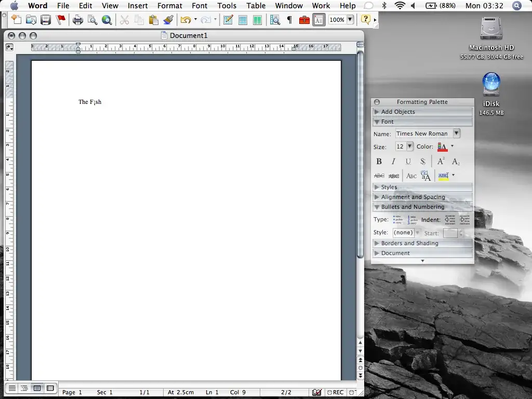532x399 pixels.
Task: Open the Toolbox from the toolbar
Action: [305, 20]
